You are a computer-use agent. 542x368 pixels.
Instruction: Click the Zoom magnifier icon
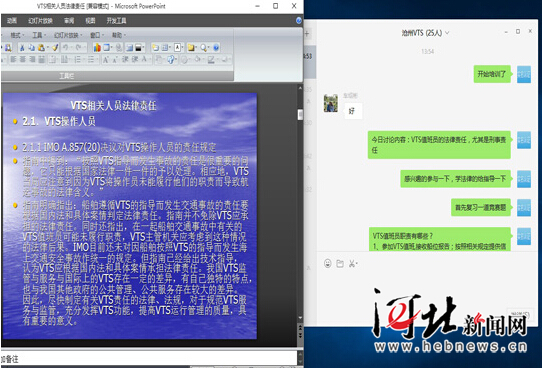pos(204,47)
